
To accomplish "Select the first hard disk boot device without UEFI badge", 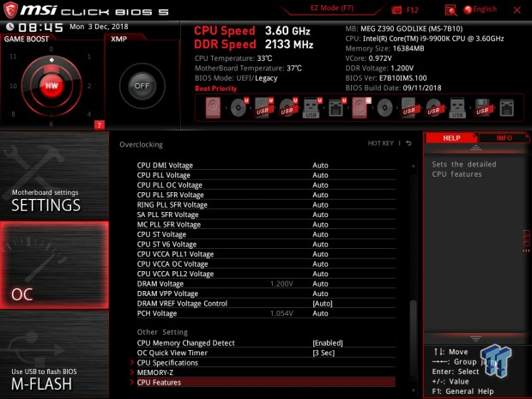I will pos(213,108).
